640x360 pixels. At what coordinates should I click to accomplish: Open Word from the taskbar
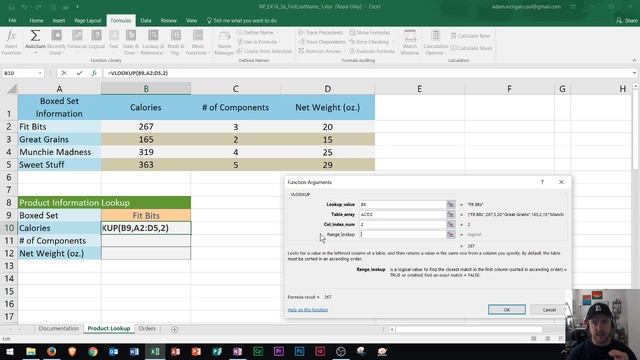pos(134,351)
